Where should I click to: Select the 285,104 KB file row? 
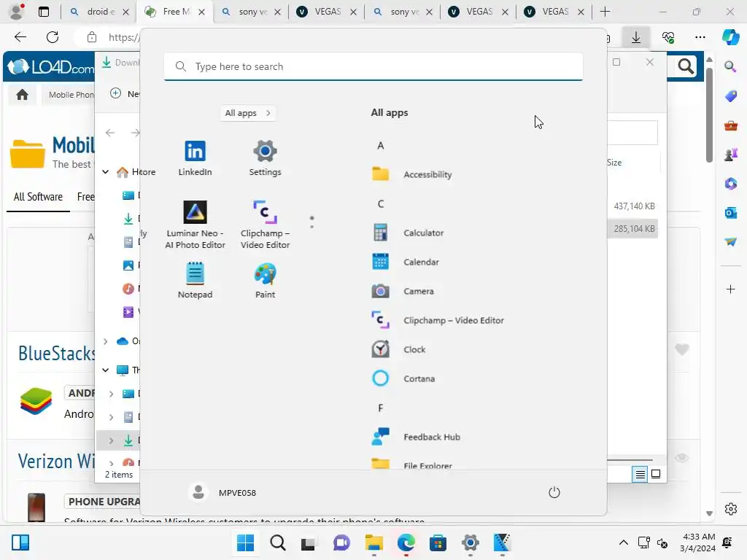pyautogui.click(x=632, y=228)
